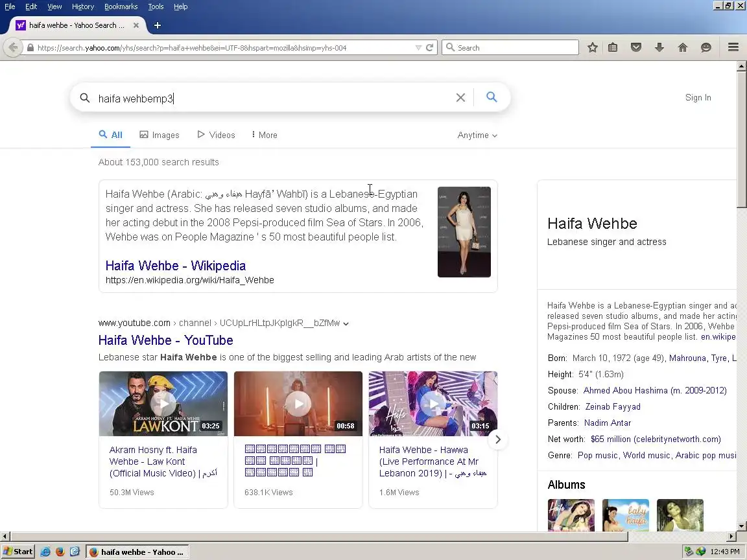The width and height of the screenshot is (747, 560).
Task: Open the Anytime time filter dropdown
Action: pos(477,135)
